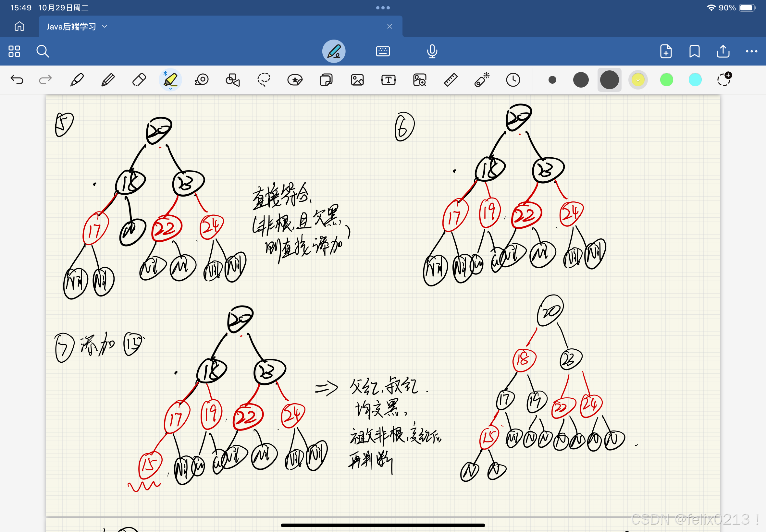Switch to the Java后端学习 tab
The width and height of the screenshot is (766, 532).
coord(71,26)
